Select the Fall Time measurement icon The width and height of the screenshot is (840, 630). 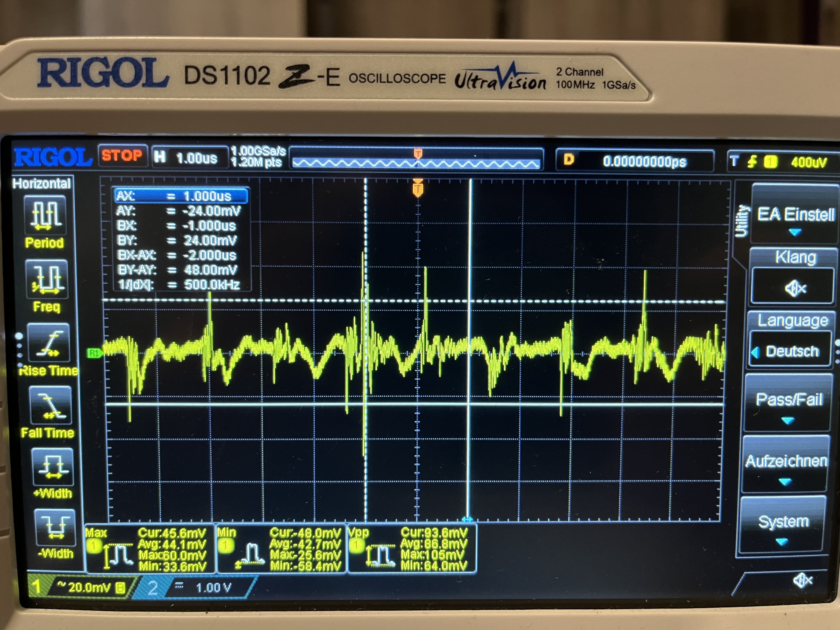click(x=50, y=405)
